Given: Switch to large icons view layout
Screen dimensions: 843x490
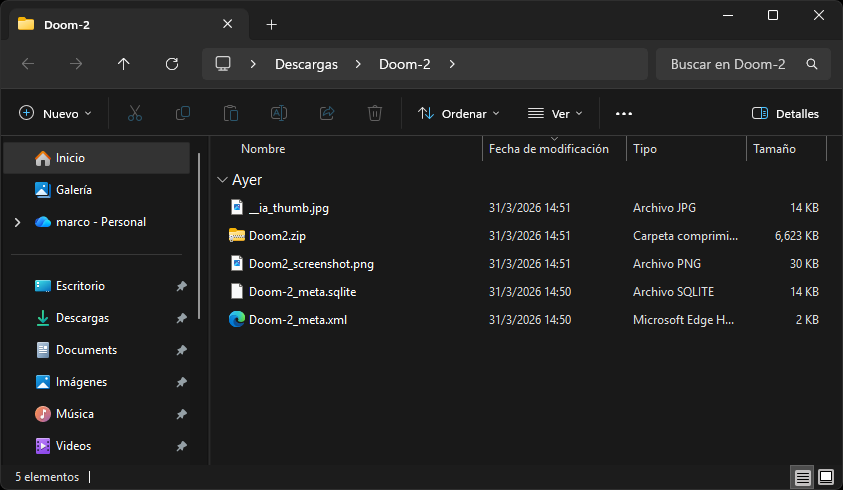Looking at the screenshot, I should point(826,477).
